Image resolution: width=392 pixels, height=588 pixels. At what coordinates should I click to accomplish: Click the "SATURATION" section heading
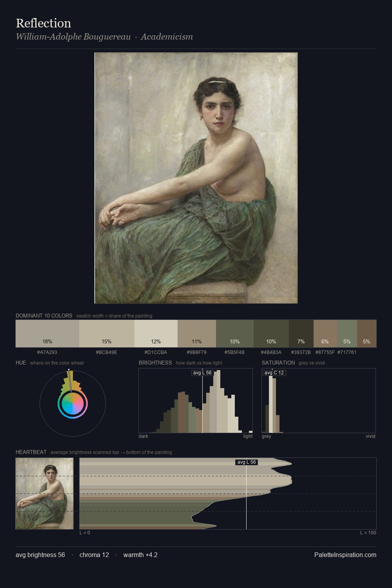[x=278, y=363]
